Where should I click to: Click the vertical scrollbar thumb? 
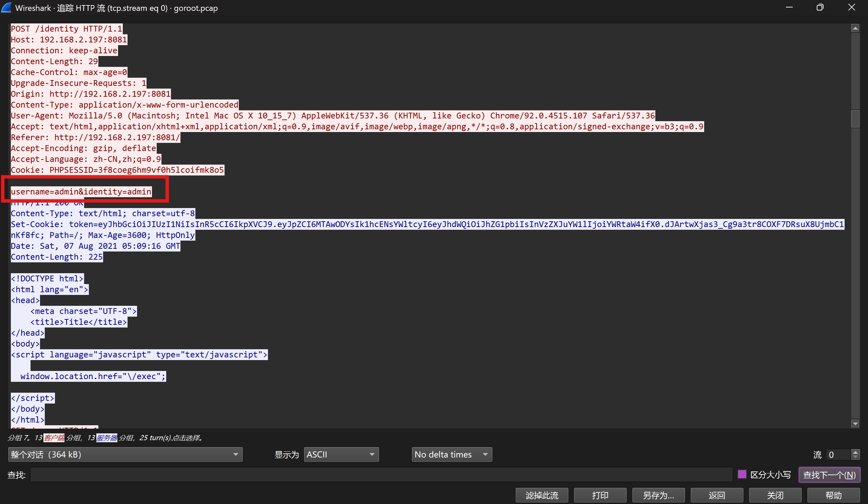855,118
